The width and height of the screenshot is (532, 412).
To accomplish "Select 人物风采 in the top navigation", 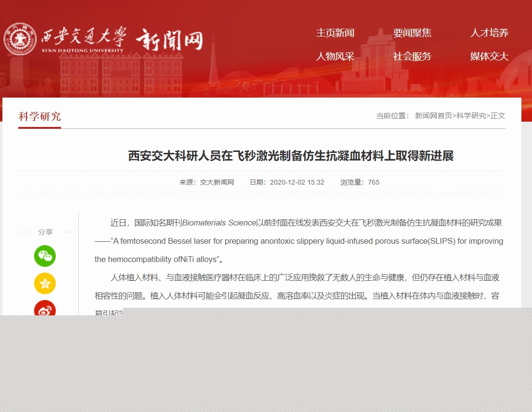I will click(x=335, y=56).
